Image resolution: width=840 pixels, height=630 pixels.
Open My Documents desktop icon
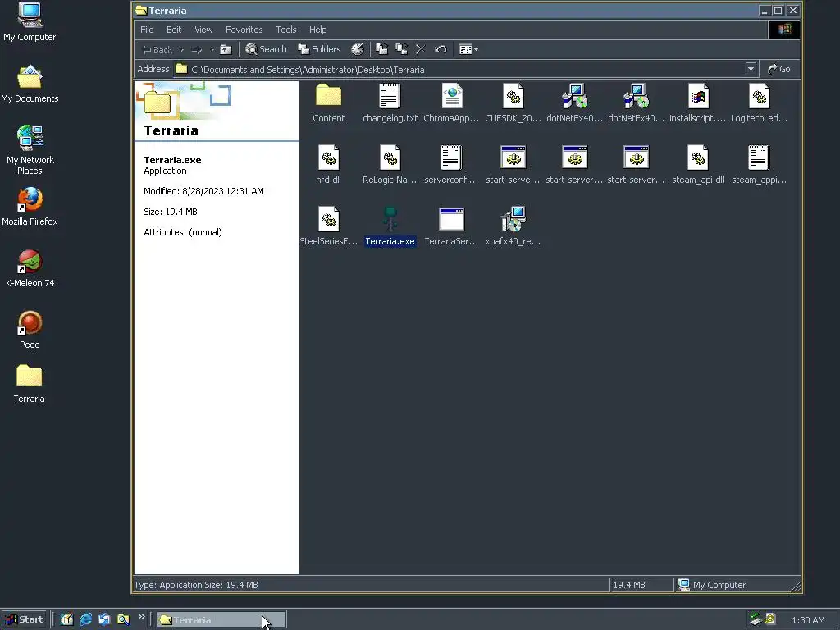30,84
